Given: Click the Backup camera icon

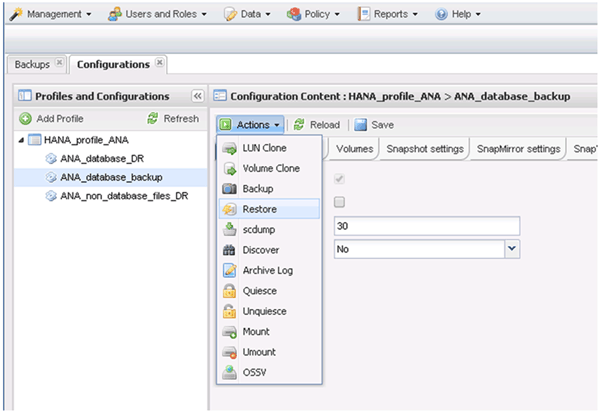Looking at the screenshot, I should click(x=230, y=189).
